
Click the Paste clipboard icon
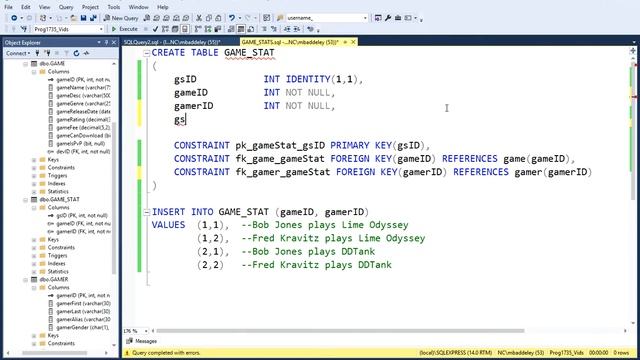pos(218,18)
